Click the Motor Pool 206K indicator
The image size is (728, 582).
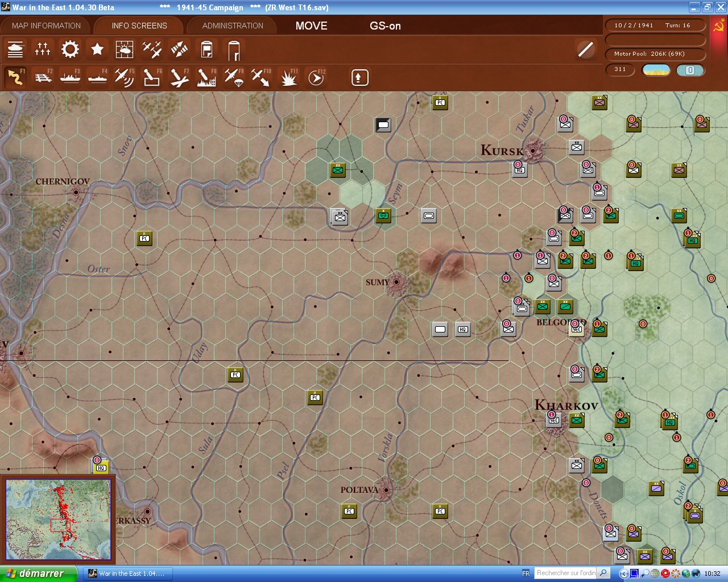(x=655, y=54)
